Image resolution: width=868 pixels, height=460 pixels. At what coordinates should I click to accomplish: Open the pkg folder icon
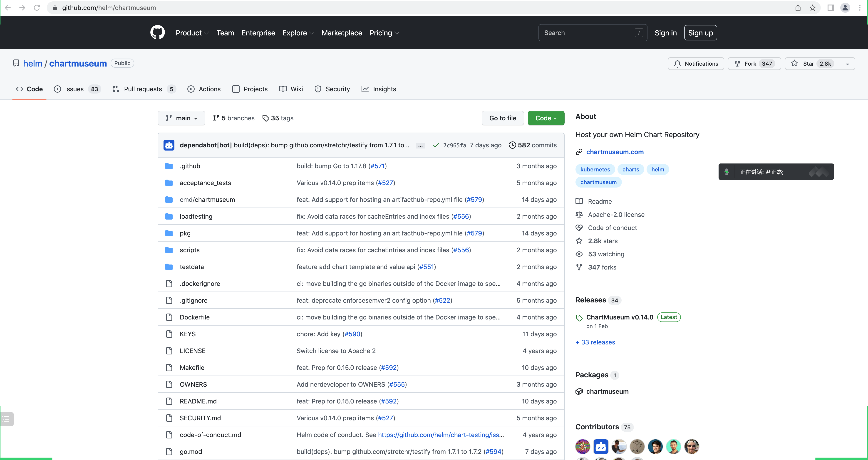tap(169, 233)
